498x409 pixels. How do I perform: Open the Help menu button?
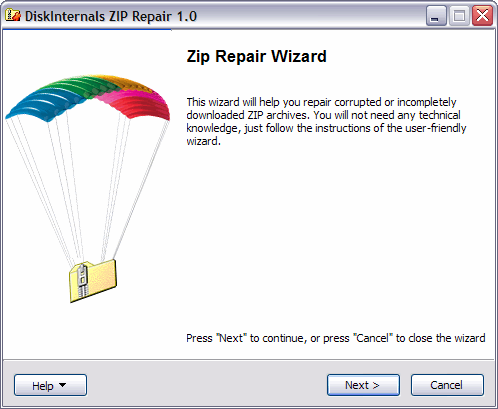[50, 385]
